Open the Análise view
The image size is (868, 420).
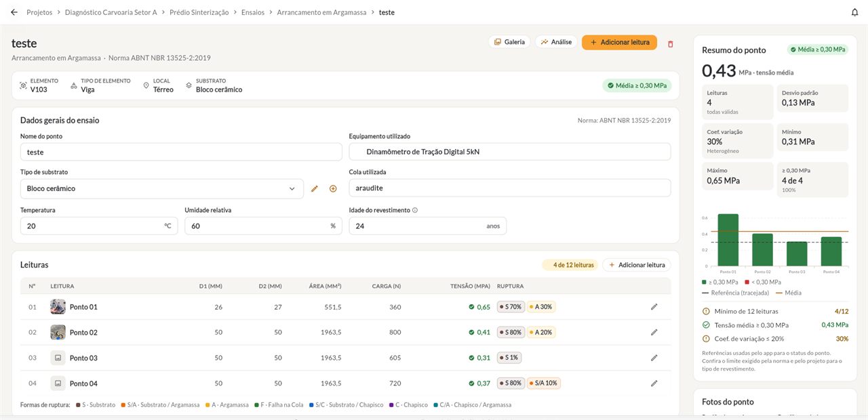click(556, 42)
